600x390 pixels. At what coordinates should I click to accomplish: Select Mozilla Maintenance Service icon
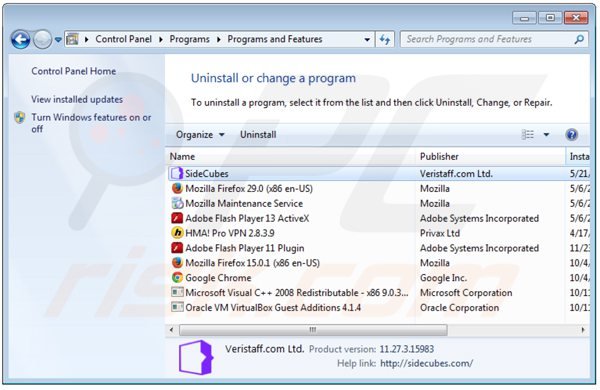coord(177,203)
